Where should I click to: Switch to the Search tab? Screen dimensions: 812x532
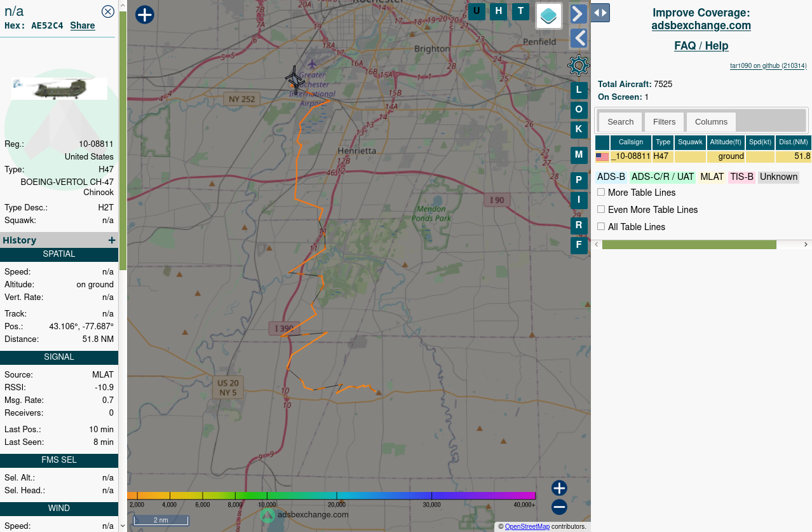click(621, 122)
